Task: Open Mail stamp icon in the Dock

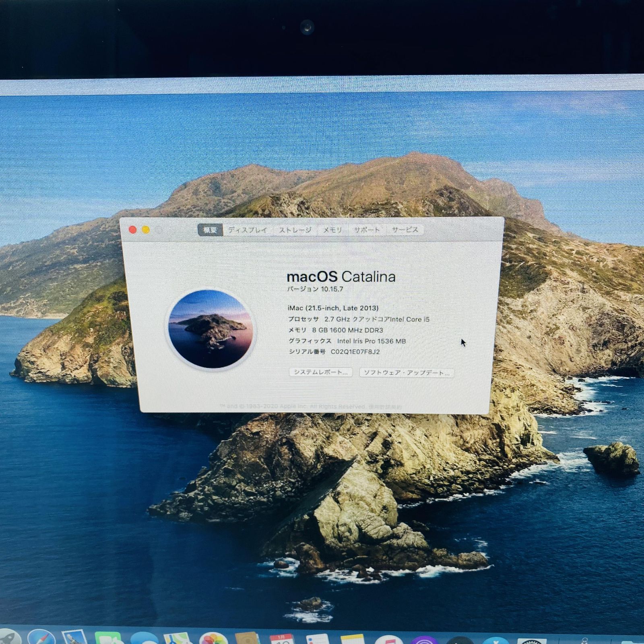Action: coord(75,638)
